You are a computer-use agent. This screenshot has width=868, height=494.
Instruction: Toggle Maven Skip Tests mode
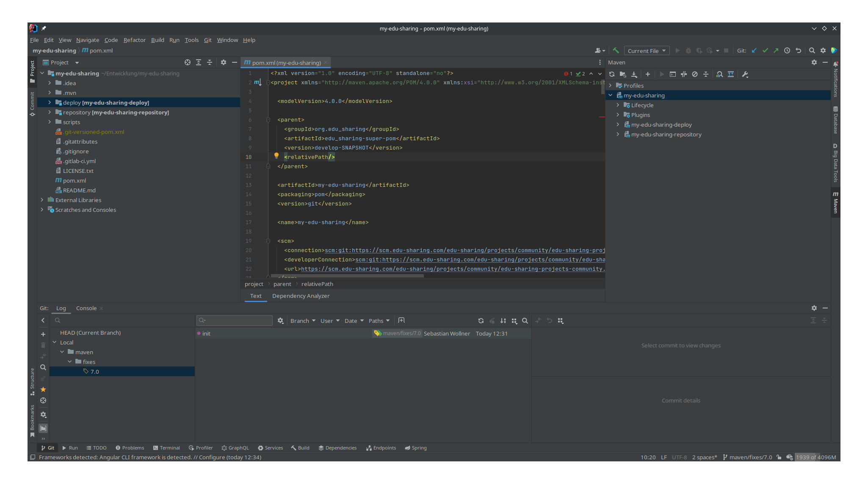(694, 74)
